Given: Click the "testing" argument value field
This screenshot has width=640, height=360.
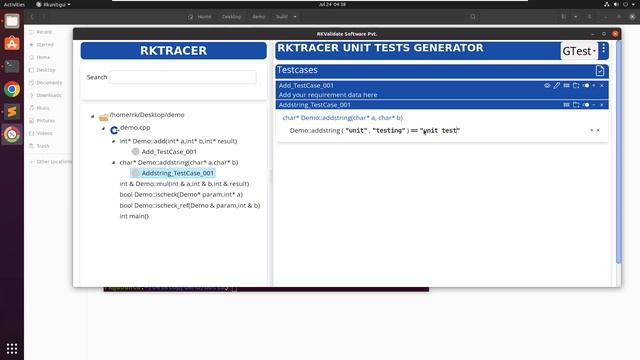Looking at the screenshot, I should click(389, 131).
